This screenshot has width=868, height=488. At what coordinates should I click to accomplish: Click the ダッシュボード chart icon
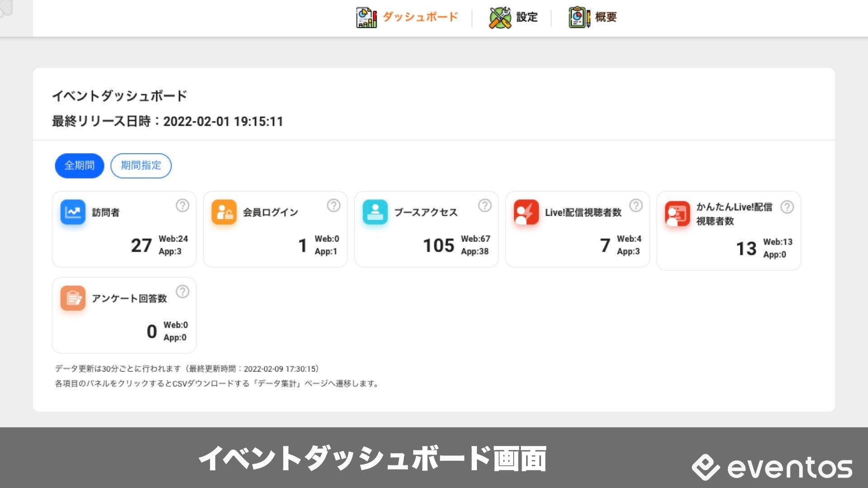tap(366, 18)
